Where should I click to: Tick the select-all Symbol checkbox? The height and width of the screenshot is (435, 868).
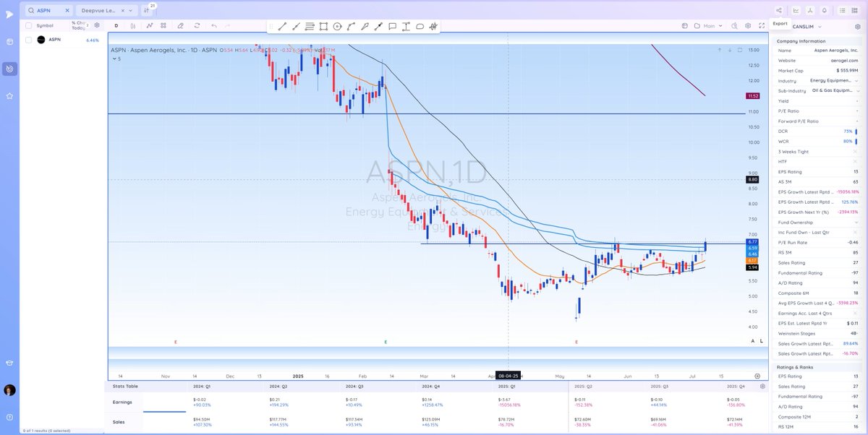click(28, 25)
